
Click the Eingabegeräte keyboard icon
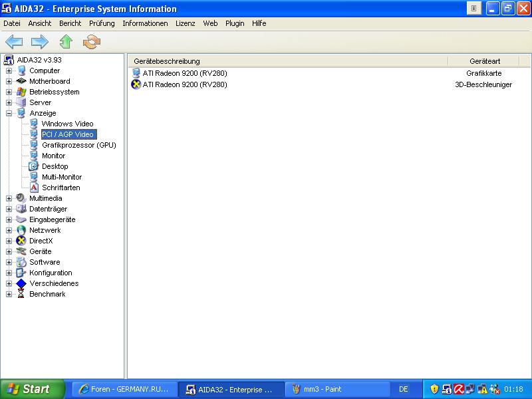(21, 219)
